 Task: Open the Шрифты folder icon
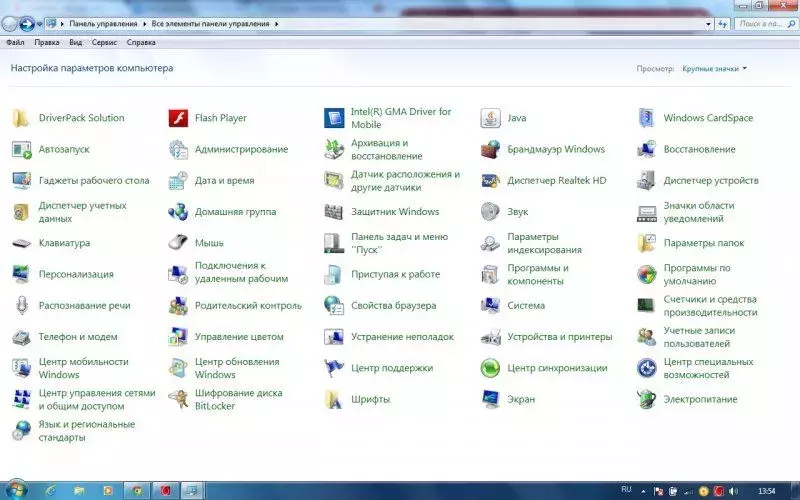point(334,399)
